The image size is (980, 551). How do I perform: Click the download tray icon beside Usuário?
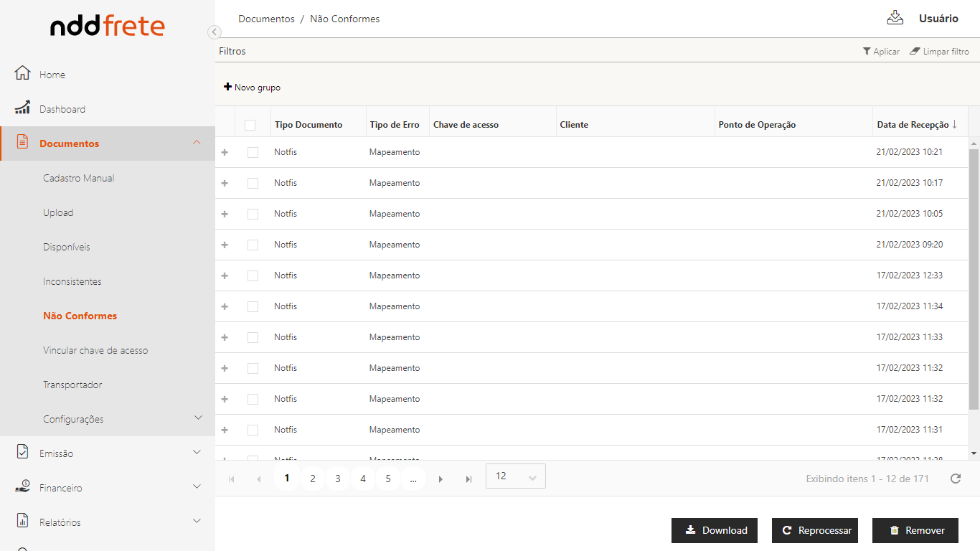(x=895, y=19)
